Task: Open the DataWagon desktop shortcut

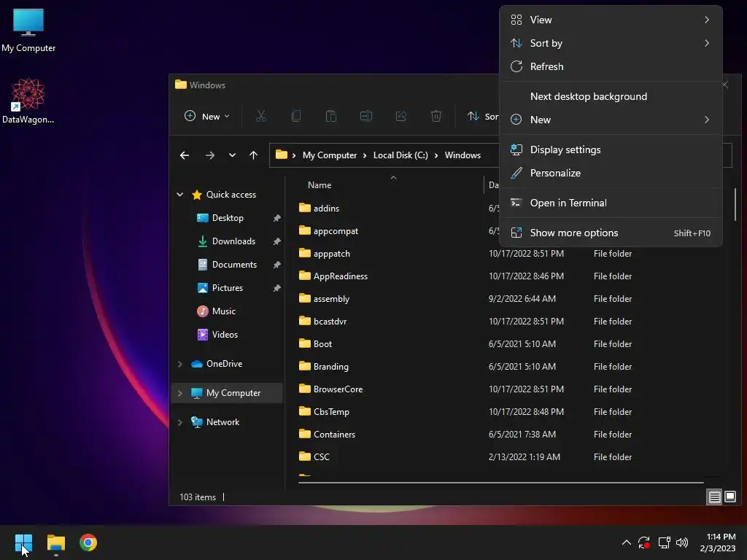Action: [28, 101]
